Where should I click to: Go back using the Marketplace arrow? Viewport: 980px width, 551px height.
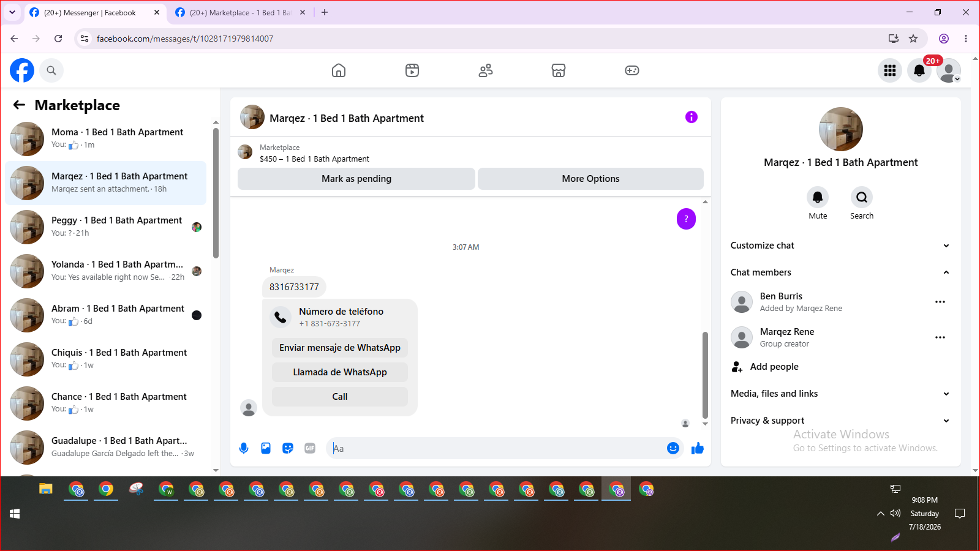pyautogui.click(x=19, y=105)
